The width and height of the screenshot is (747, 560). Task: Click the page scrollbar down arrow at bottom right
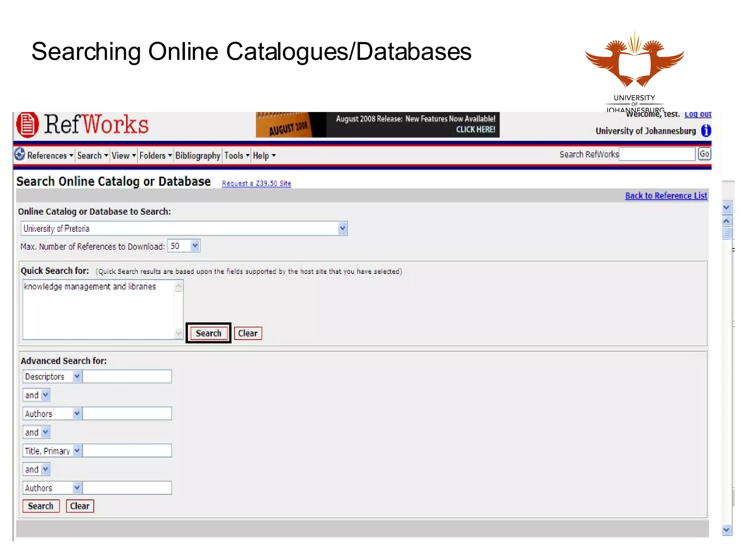pos(726,530)
